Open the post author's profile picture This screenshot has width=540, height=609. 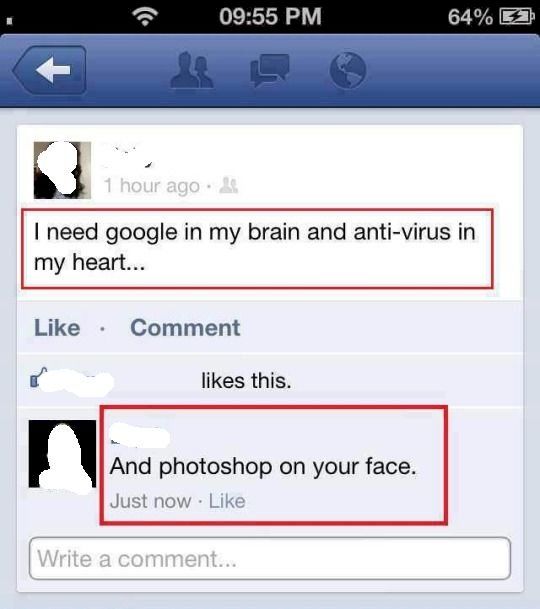[62, 170]
